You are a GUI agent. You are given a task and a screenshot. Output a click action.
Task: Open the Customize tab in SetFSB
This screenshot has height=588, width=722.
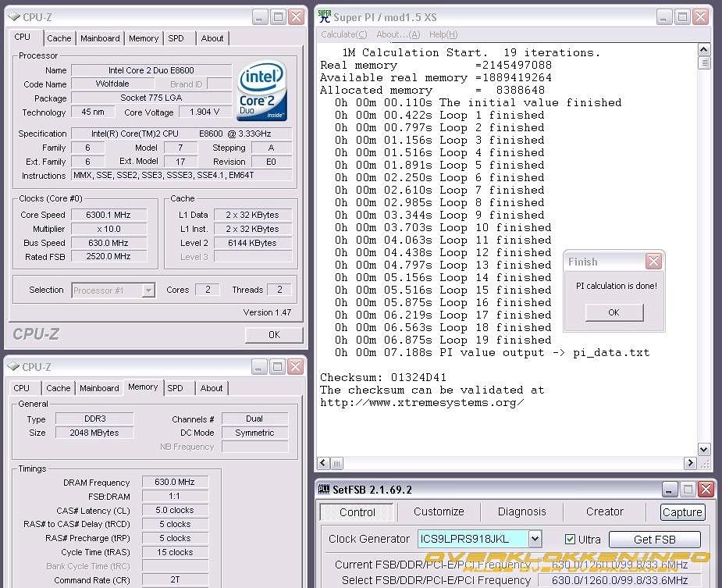tap(439, 511)
